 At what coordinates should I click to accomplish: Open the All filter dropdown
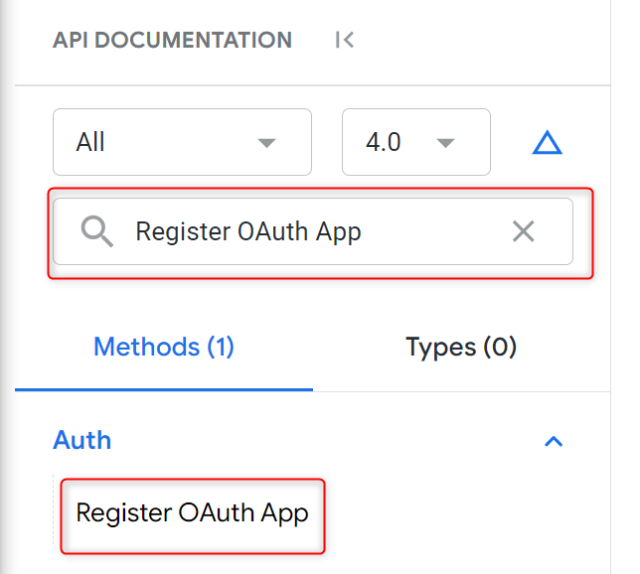pyautogui.click(x=181, y=142)
